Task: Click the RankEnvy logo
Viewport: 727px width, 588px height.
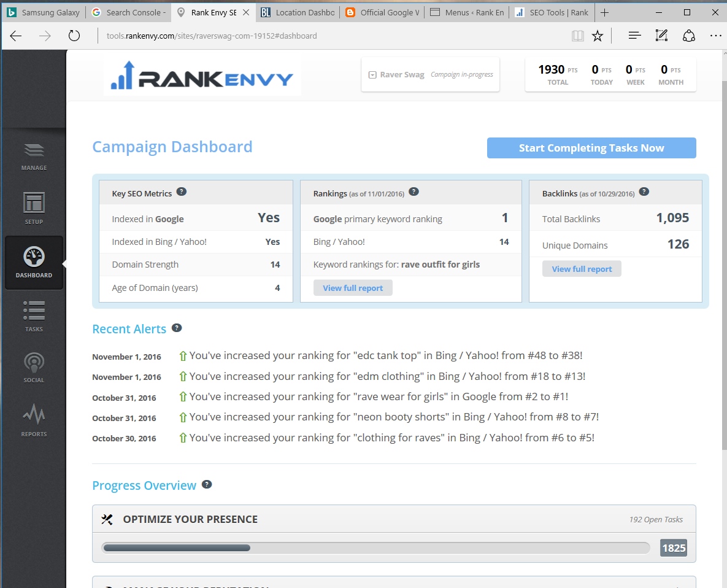Action: 202,76
